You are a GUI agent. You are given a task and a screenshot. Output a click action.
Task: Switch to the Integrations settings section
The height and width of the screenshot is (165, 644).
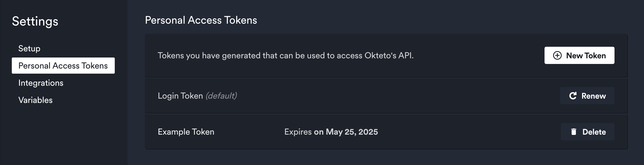coord(41,83)
